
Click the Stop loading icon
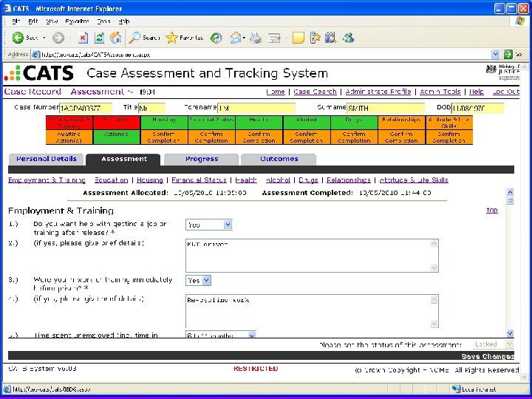tap(83, 38)
